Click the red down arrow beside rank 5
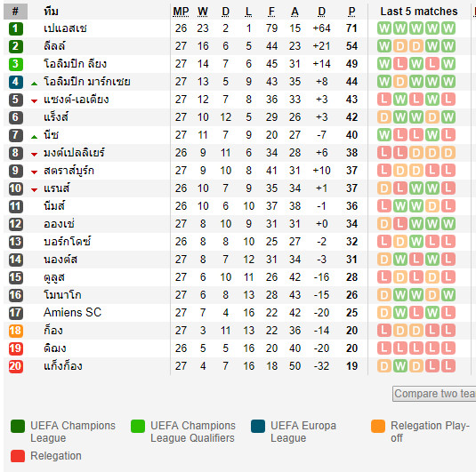The height and width of the screenshot is (472, 476). pos(35,101)
